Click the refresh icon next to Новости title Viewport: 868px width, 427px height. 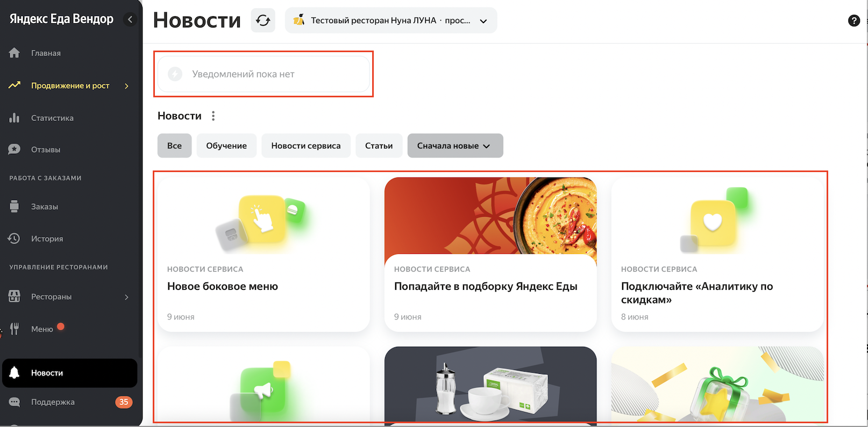tap(263, 20)
